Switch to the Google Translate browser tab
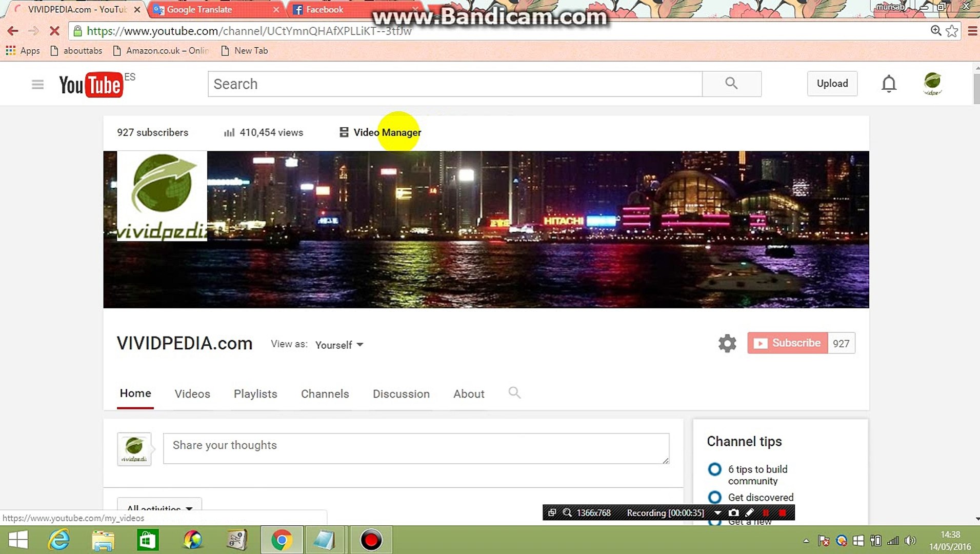980x554 pixels. [215, 9]
